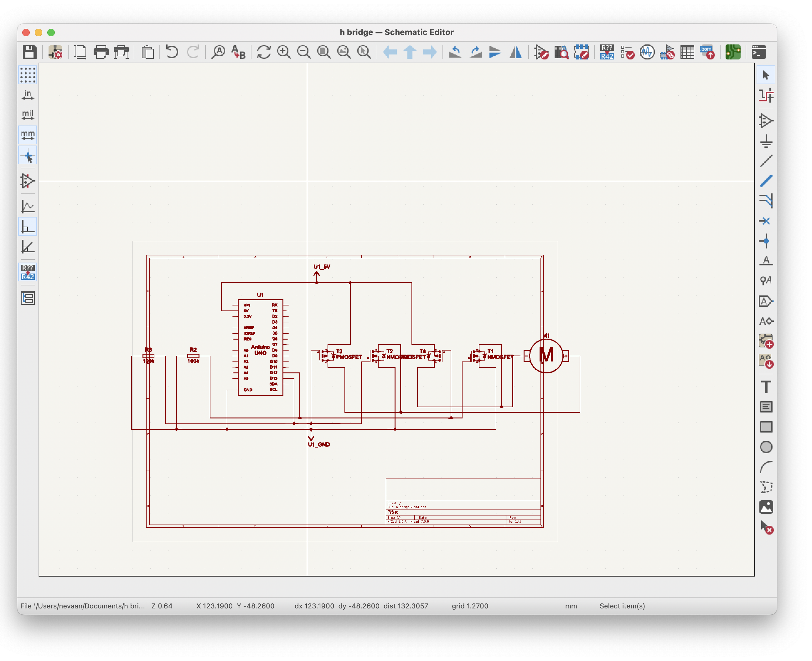Select the Add Power Port tool
The height and width of the screenshot is (661, 812).
pyautogui.click(x=767, y=142)
